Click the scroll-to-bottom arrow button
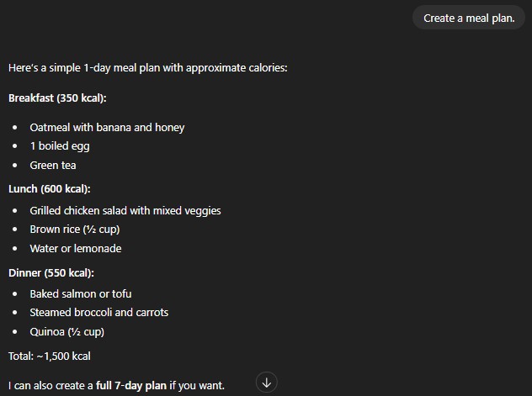The image size is (532, 396). [x=267, y=383]
